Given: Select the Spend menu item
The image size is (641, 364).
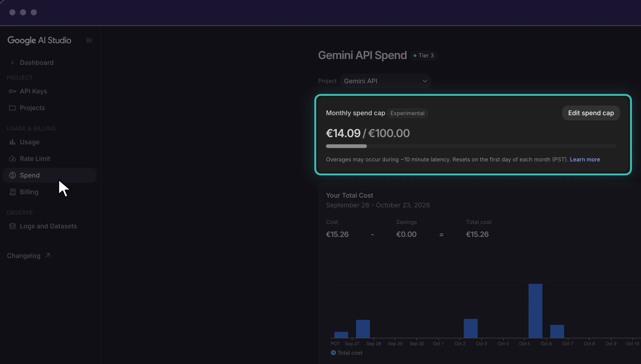Looking at the screenshot, I should [50, 175].
